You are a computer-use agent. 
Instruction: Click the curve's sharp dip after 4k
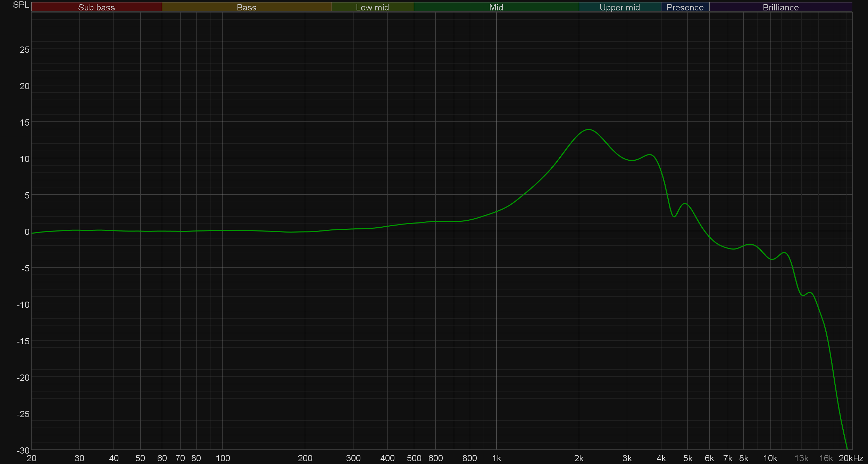pos(674,217)
